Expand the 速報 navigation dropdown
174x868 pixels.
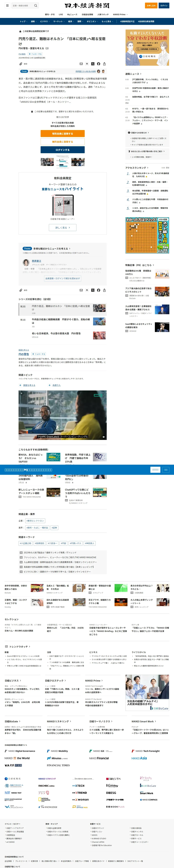[33, 21]
